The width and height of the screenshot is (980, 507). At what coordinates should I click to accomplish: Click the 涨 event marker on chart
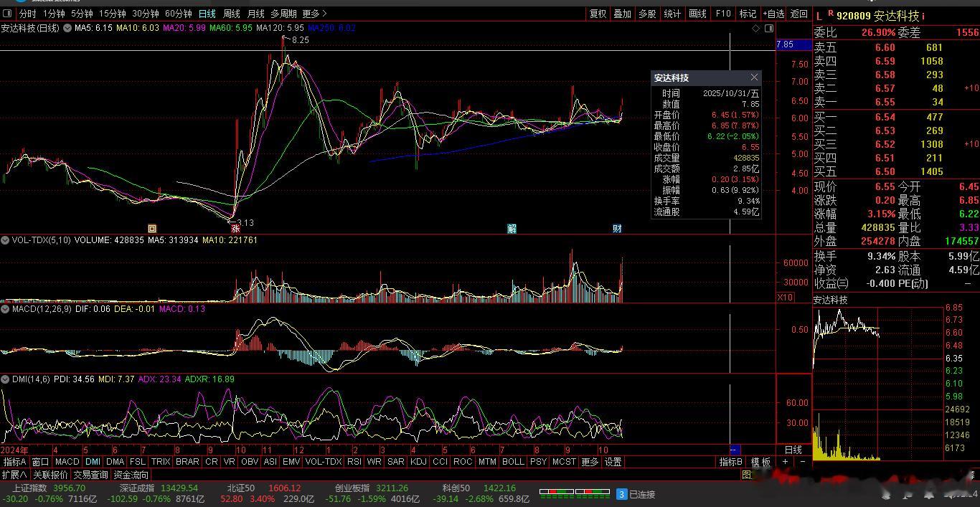[235, 228]
